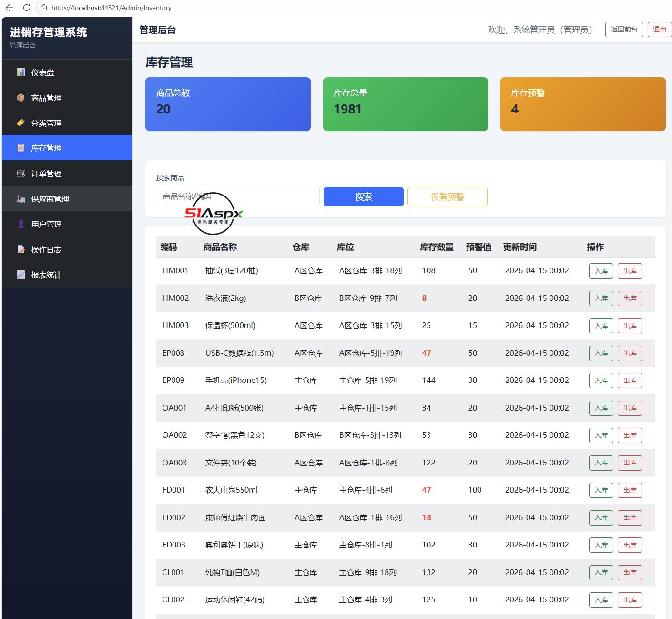Click 出库 for CL001 纯棉T恤
The width and height of the screenshot is (672, 619).
[x=630, y=573]
